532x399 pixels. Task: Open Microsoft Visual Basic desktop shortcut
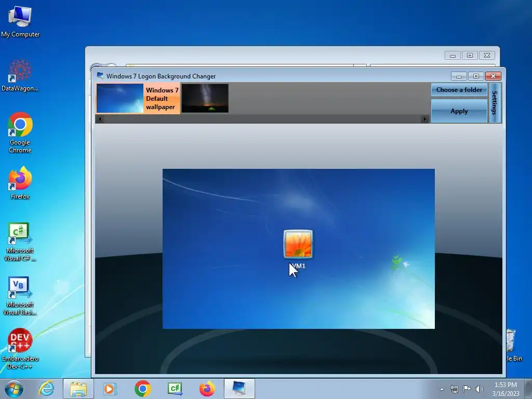20,296
